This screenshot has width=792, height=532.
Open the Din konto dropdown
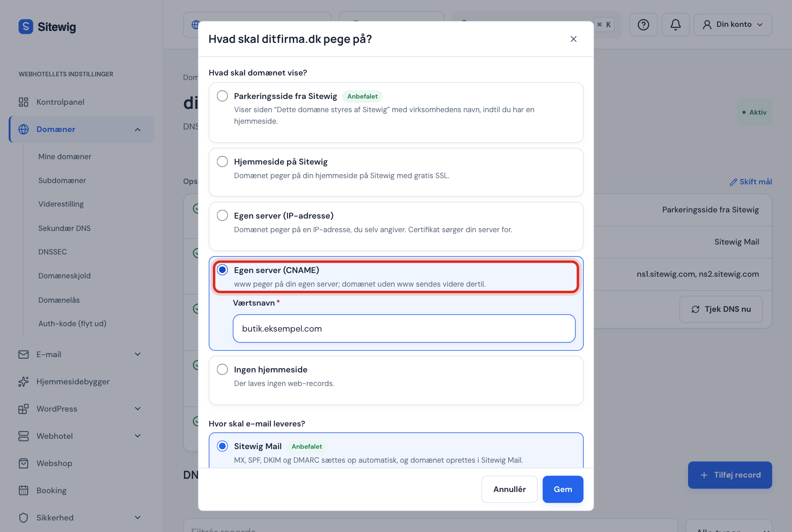pyautogui.click(x=733, y=25)
